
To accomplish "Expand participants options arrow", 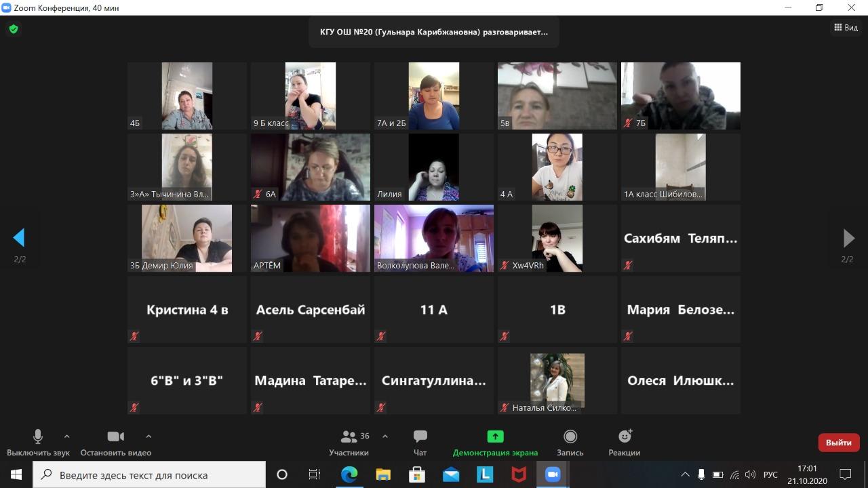I will (385, 436).
